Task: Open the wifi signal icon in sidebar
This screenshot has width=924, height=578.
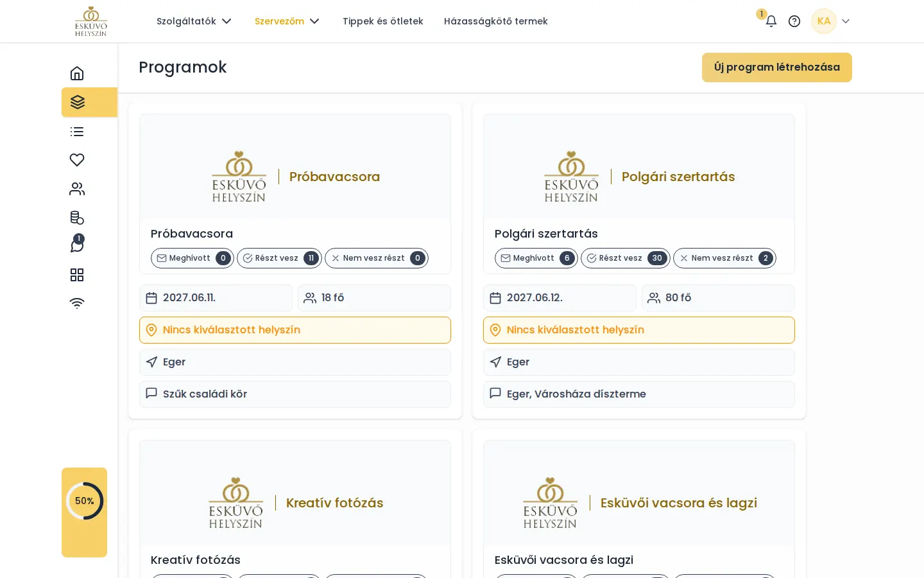Action: pos(77,303)
